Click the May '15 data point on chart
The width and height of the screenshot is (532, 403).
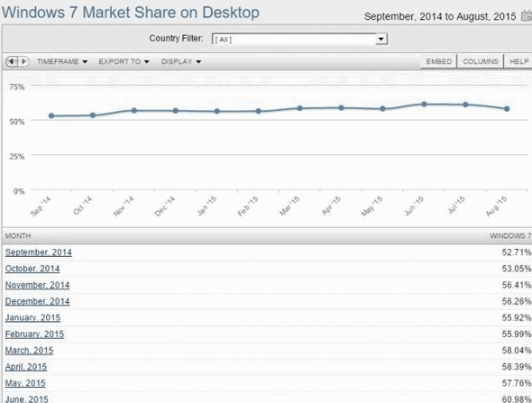[x=382, y=109]
